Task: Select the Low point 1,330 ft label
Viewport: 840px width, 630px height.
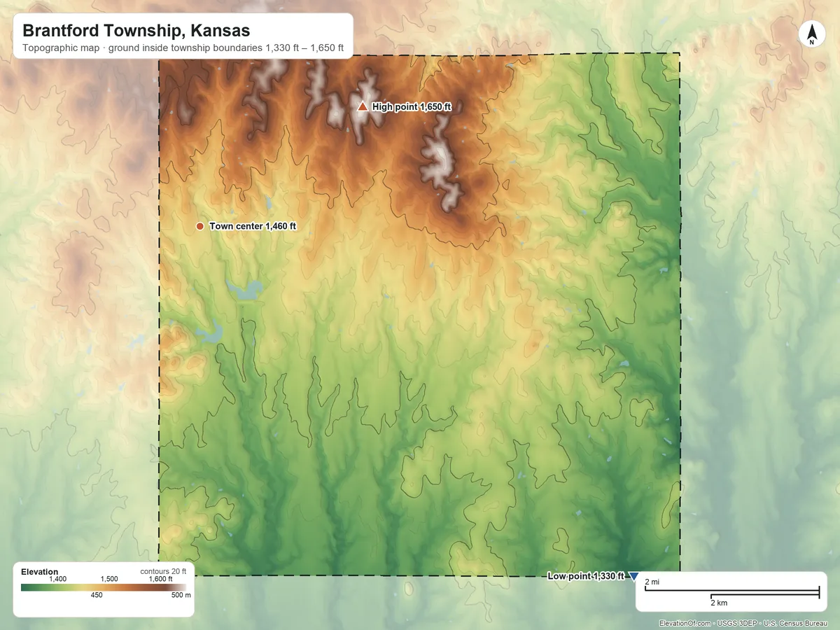Action: [x=585, y=576]
